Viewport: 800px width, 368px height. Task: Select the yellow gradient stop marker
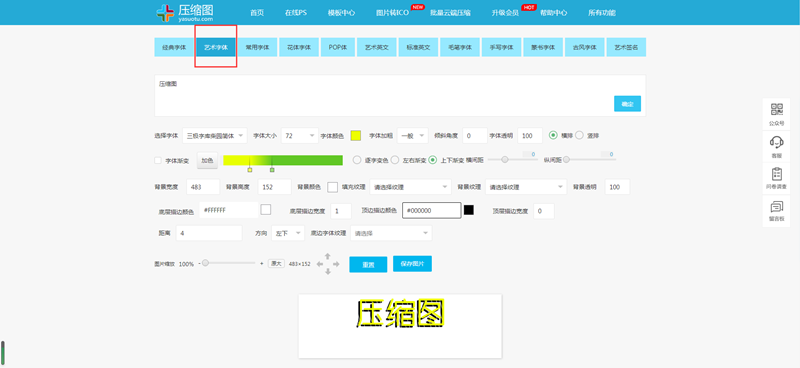pos(249,169)
